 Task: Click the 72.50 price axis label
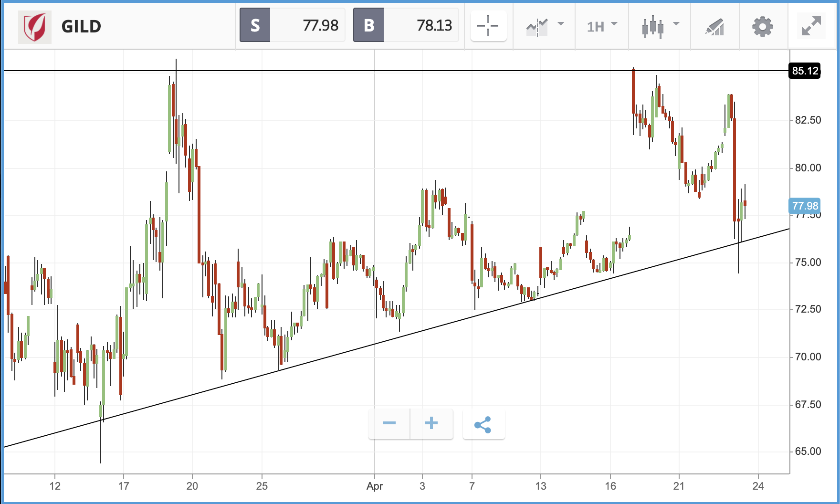[x=808, y=309]
